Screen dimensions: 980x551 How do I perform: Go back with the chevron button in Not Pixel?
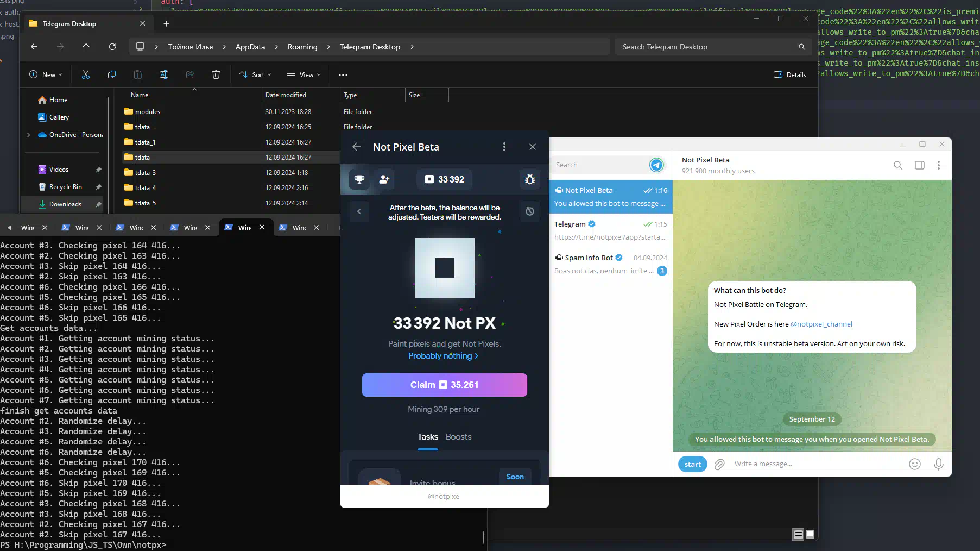[x=359, y=211]
